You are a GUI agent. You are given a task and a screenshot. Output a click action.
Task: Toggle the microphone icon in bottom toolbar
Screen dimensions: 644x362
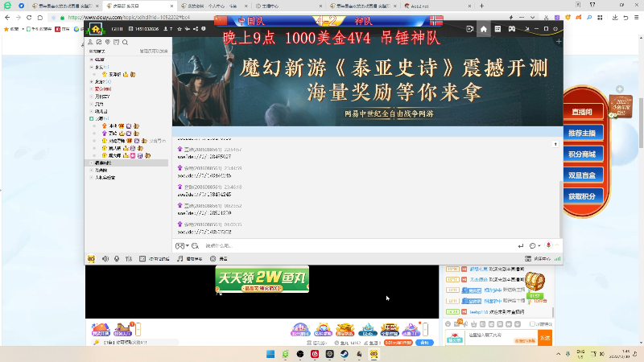[x=117, y=258]
